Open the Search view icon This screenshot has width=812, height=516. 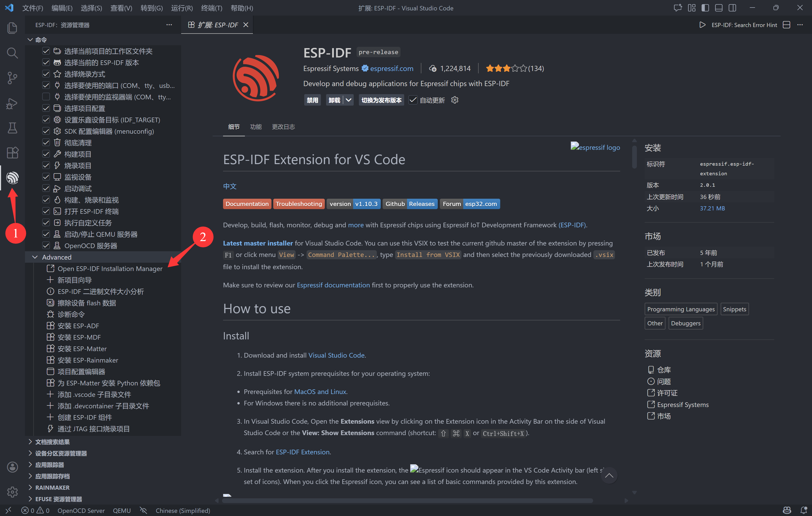(x=12, y=53)
